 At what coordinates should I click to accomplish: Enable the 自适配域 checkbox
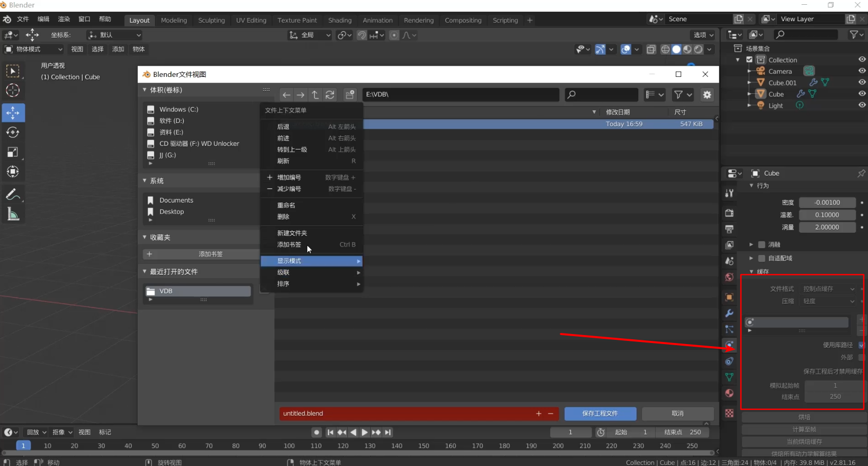pos(762,259)
